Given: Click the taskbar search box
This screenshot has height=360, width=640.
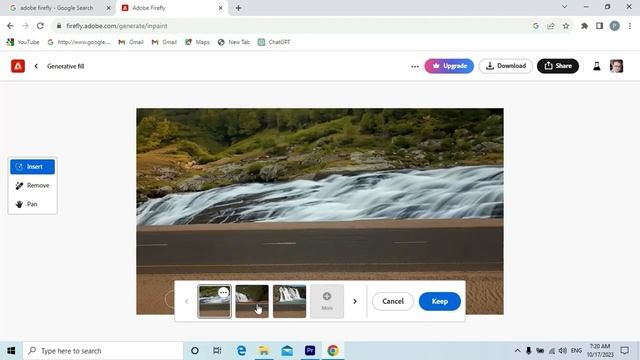Looking at the screenshot, I should pyautogui.click(x=103, y=351).
